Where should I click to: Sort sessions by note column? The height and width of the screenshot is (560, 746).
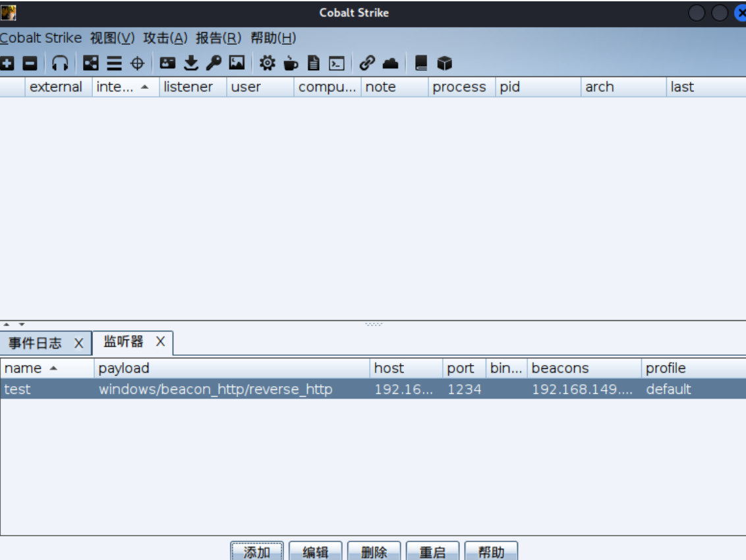point(394,87)
